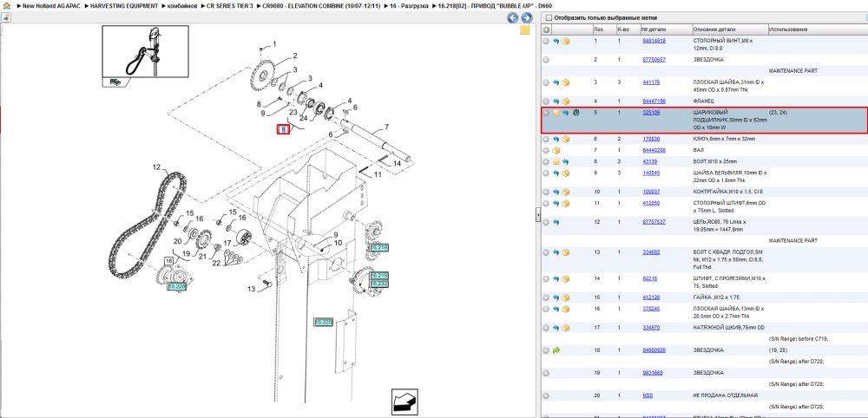The width and height of the screenshot is (868, 418).
Task: Click the large arrow icon below diagram
Action: click(x=404, y=402)
